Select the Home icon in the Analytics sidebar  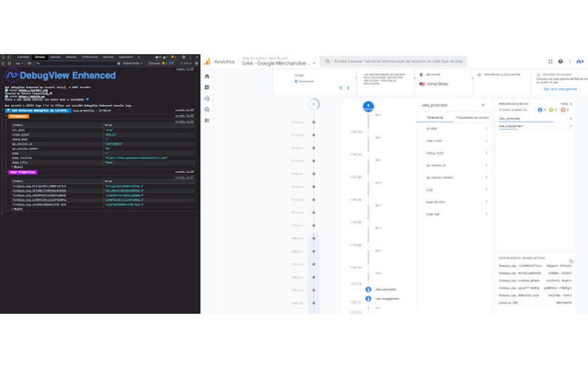coord(206,76)
